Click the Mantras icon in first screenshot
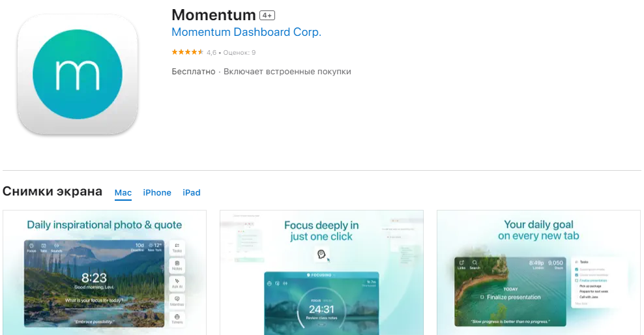 177,301
